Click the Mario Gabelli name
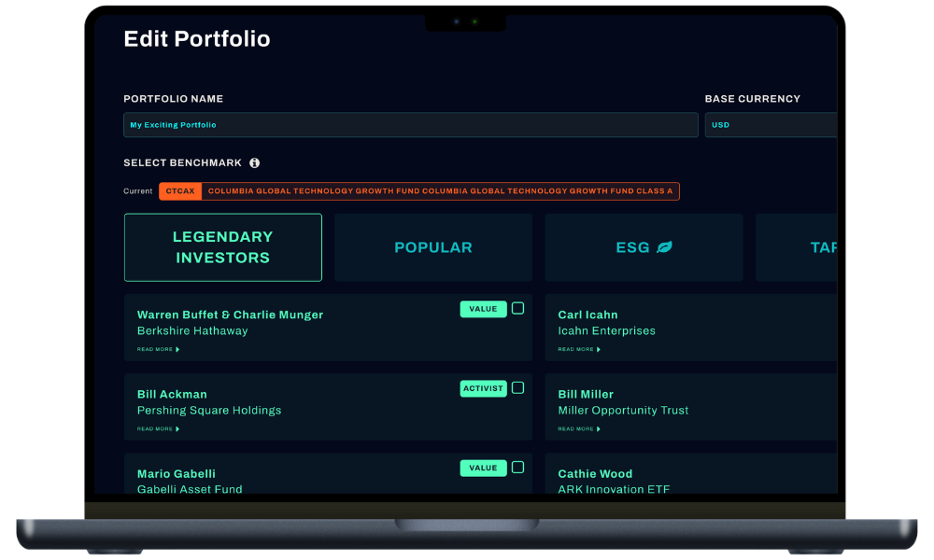Viewport: 934px width, 560px height. tap(177, 474)
